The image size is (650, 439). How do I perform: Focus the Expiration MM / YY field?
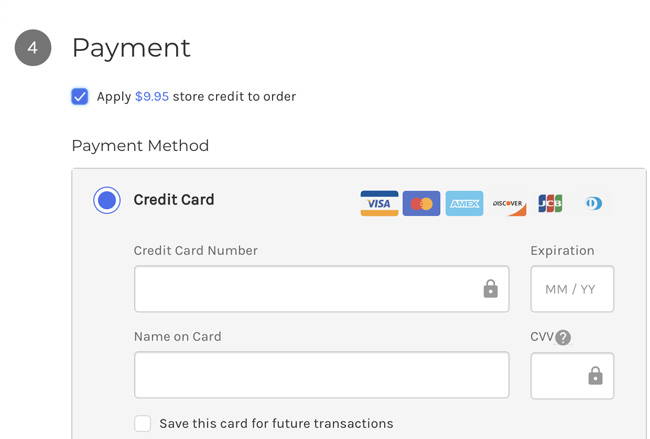(572, 289)
